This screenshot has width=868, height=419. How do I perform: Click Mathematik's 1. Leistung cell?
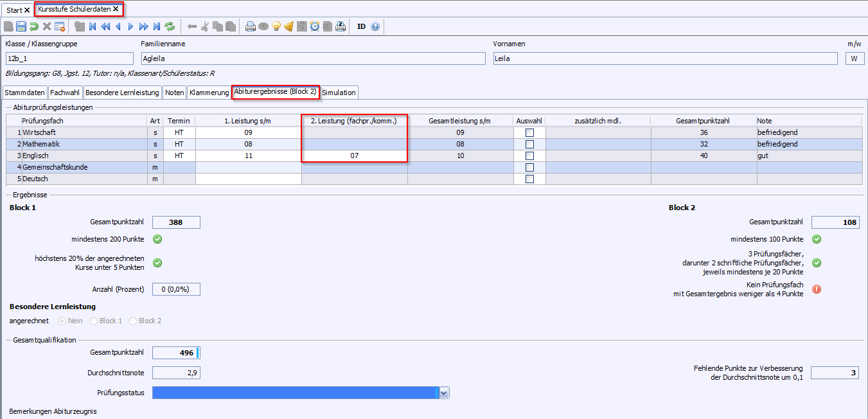pyautogui.click(x=248, y=144)
